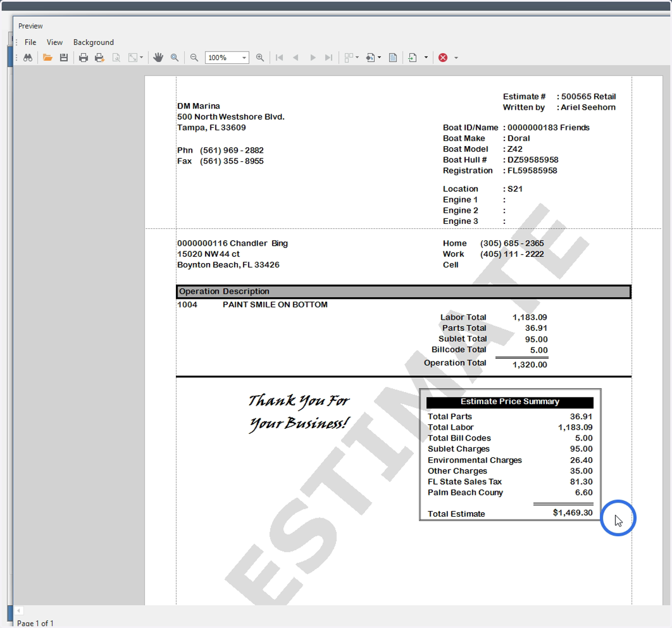
Task: Click the 'Thank You For Your Business!' text
Action: tap(299, 412)
